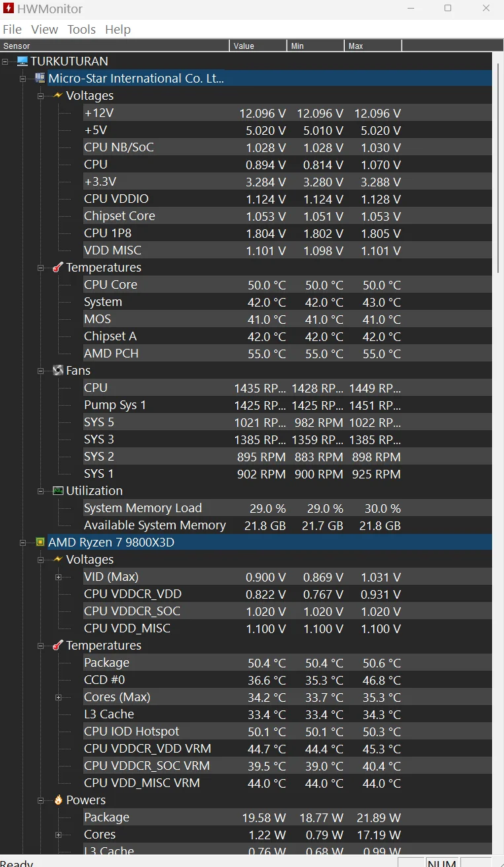The height and width of the screenshot is (867, 504).
Task: Click the thermometer icon of the motherboard Temperatures
Action: (57, 268)
